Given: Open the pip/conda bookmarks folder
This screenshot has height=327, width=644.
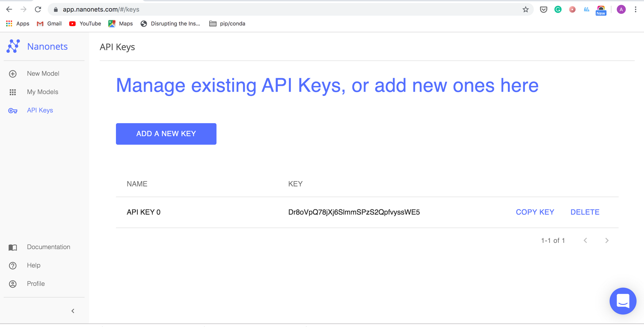Looking at the screenshot, I should pos(227,23).
